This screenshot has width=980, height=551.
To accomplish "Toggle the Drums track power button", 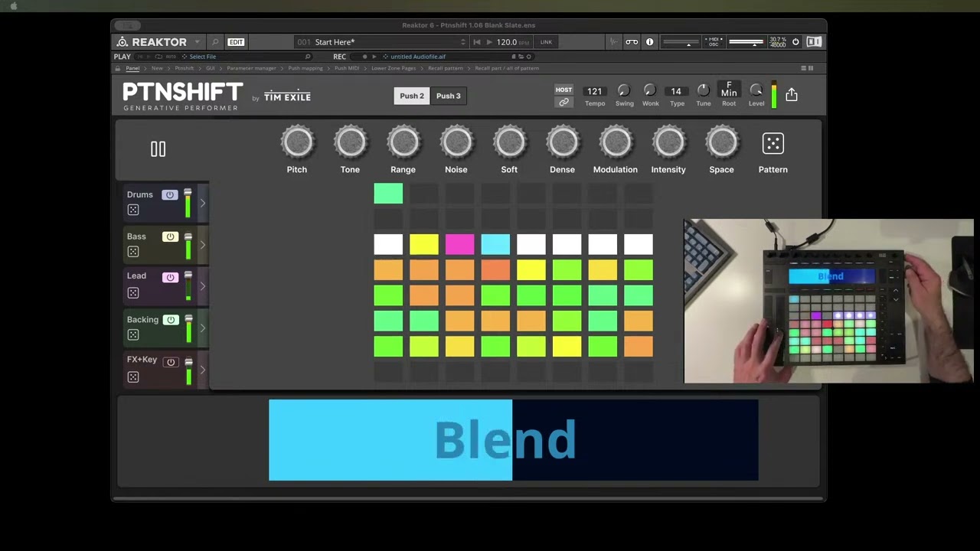I will (x=170, y=195).
